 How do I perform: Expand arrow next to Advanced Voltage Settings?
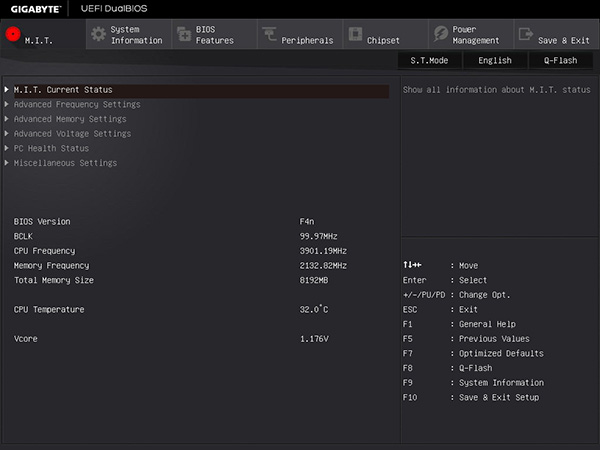7,133
